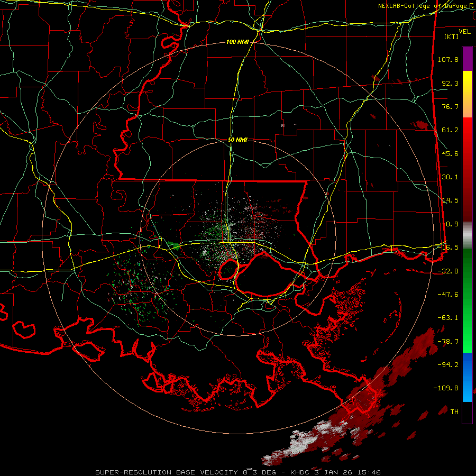Select the 14.5 value on velocity scale
The width and height of the screenshot is (476, 476).
[x=450, y=200]
